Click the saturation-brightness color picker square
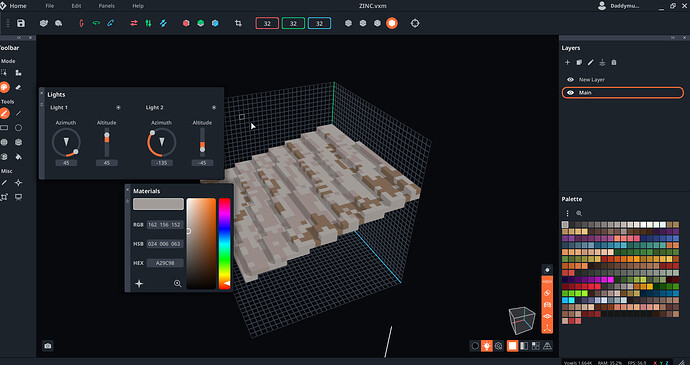The height and width of the screenshot is (365, 690). tap(201, 243)
